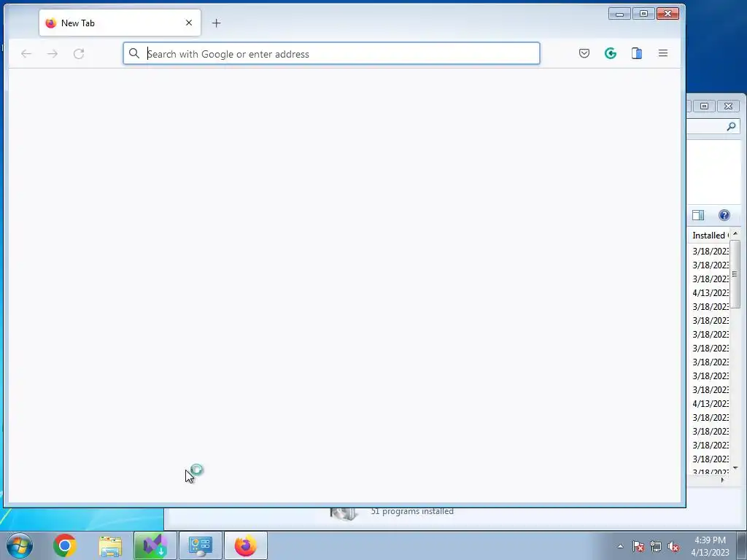747x560 pixels.
Task: Click the programs list scrollbar up arrow
Action: [735, 233]
